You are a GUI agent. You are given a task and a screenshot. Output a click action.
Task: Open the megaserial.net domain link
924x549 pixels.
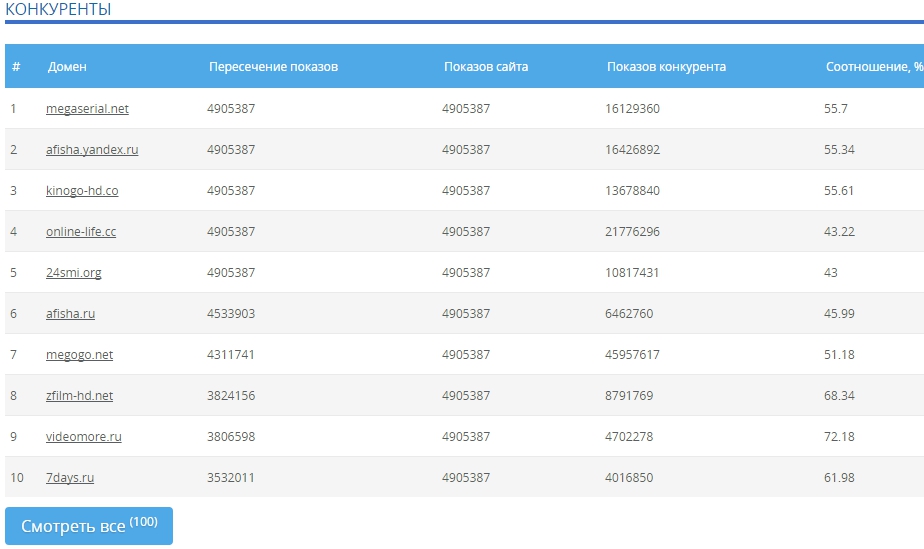pos(87,109)
